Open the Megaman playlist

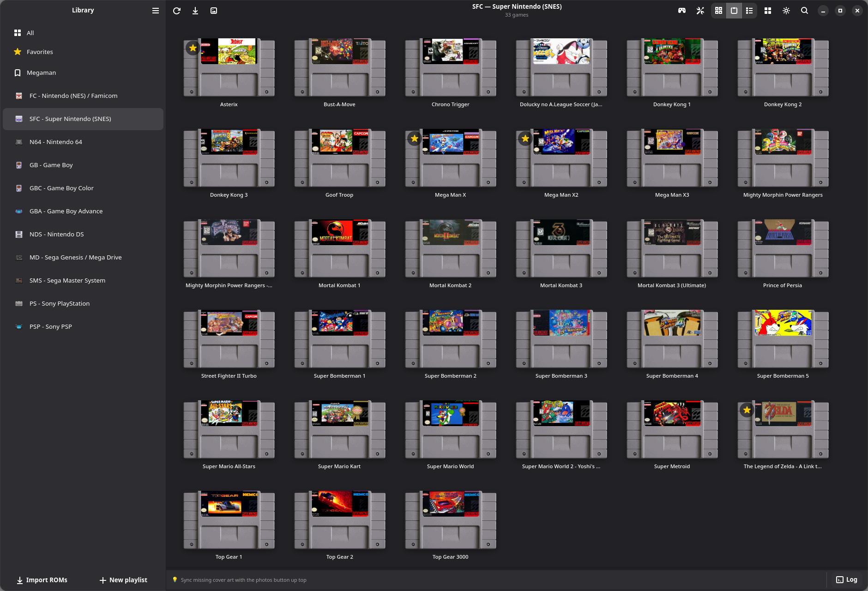point(83,72)
